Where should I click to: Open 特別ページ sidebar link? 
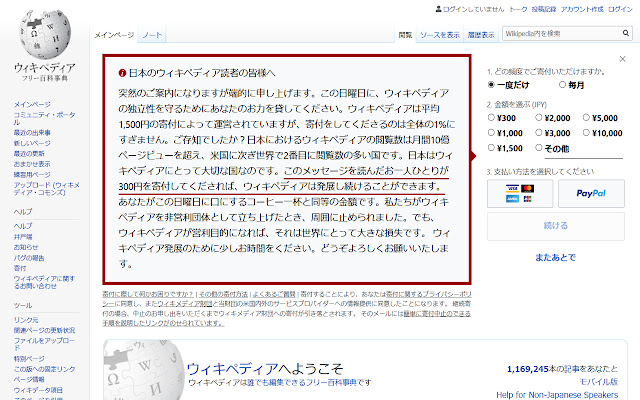click(x=29, y=359)
